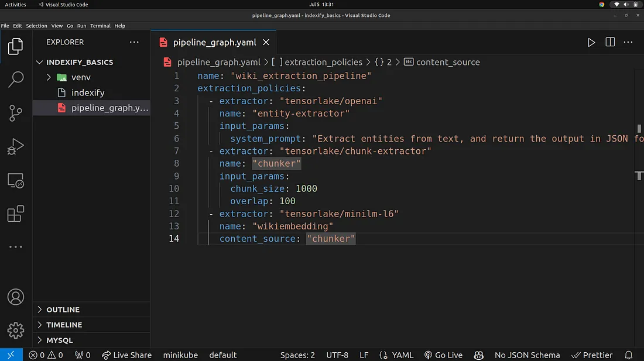Open the clock showing Jul 5 13:31

(x=321, y=5)
